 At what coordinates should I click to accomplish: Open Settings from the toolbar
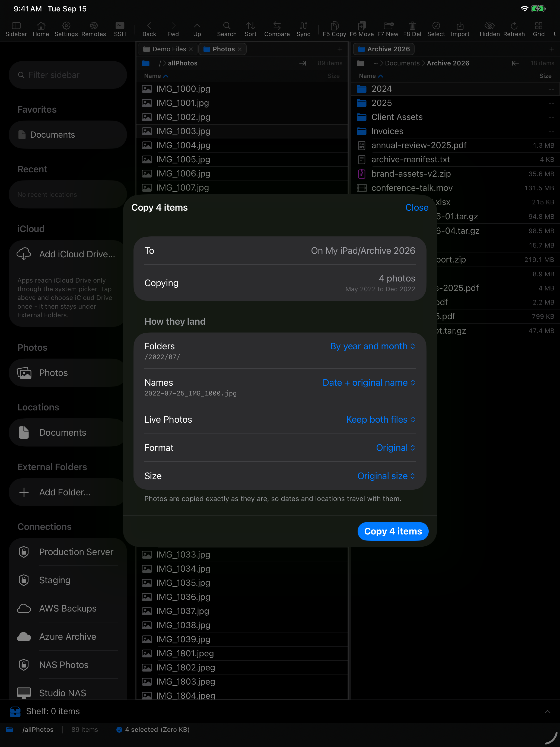[x=66, y=29]
